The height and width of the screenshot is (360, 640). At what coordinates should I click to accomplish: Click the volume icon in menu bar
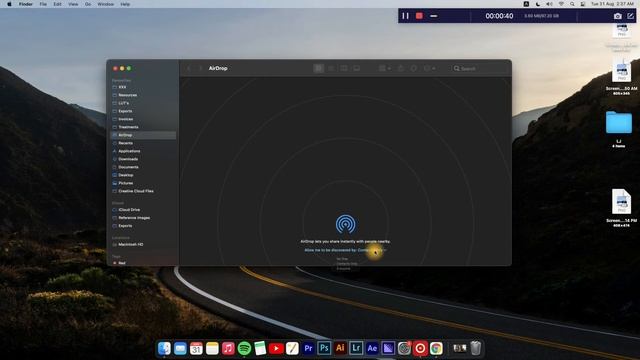coord(549,4)
